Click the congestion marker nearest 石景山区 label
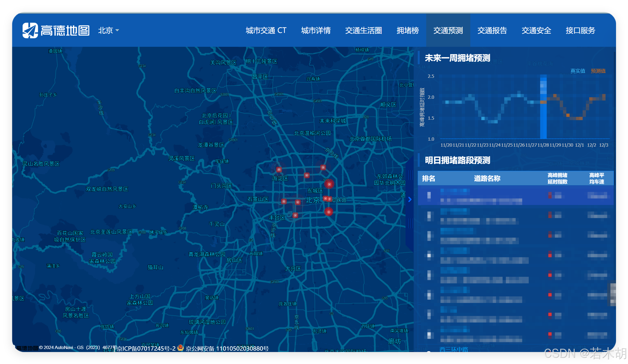This screenshot has width=628, height=364. coord(284,201)
